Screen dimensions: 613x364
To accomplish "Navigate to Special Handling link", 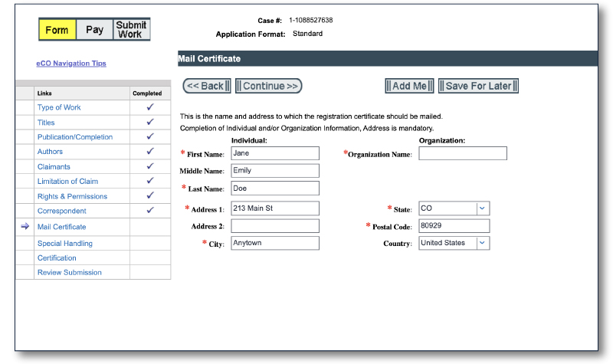I will [65, 244].
